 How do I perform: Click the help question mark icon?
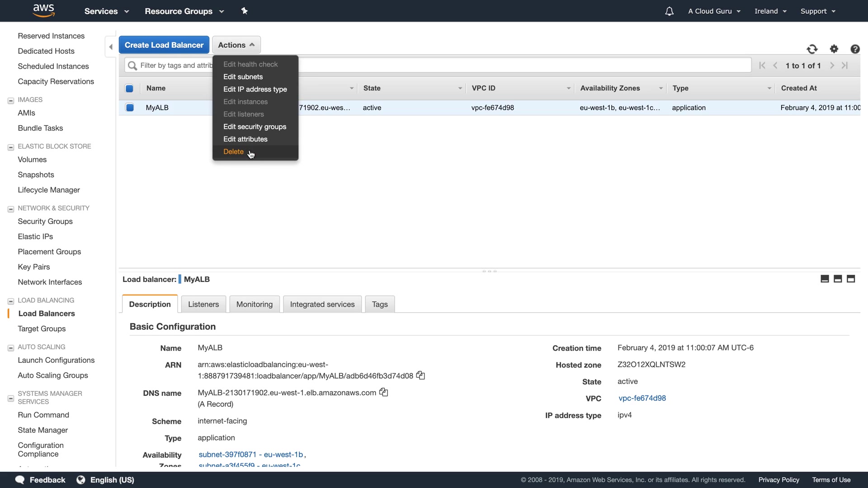[x=855, y=49]
